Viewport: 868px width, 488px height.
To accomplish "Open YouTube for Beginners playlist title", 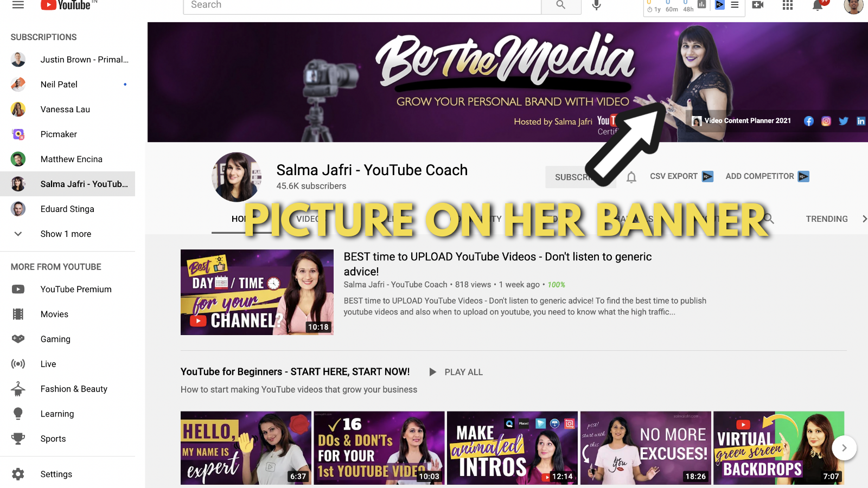I will click(295, 372).
